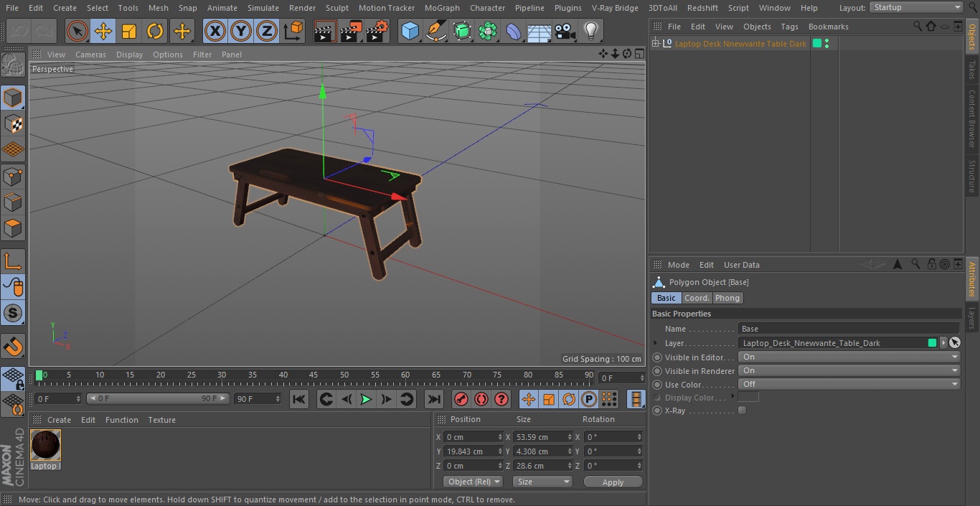Click the Display Color swatch
This screenshot has width=980, height=506.
[x=748, y=397]
